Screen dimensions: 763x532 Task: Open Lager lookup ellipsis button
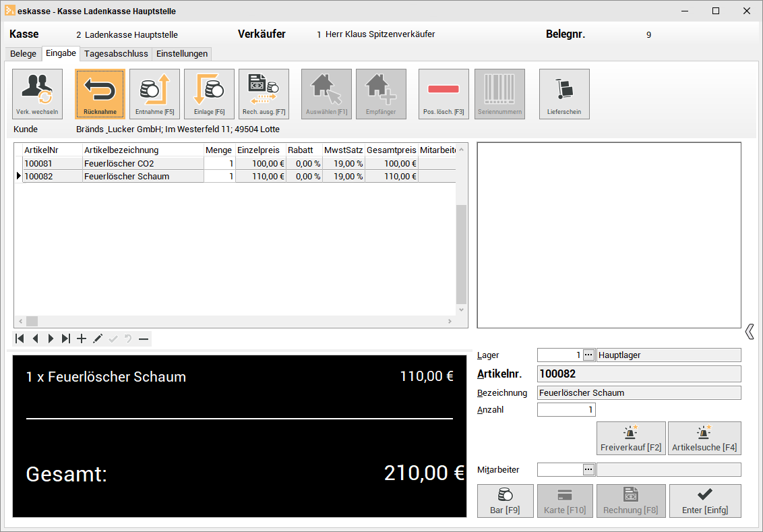589,355
